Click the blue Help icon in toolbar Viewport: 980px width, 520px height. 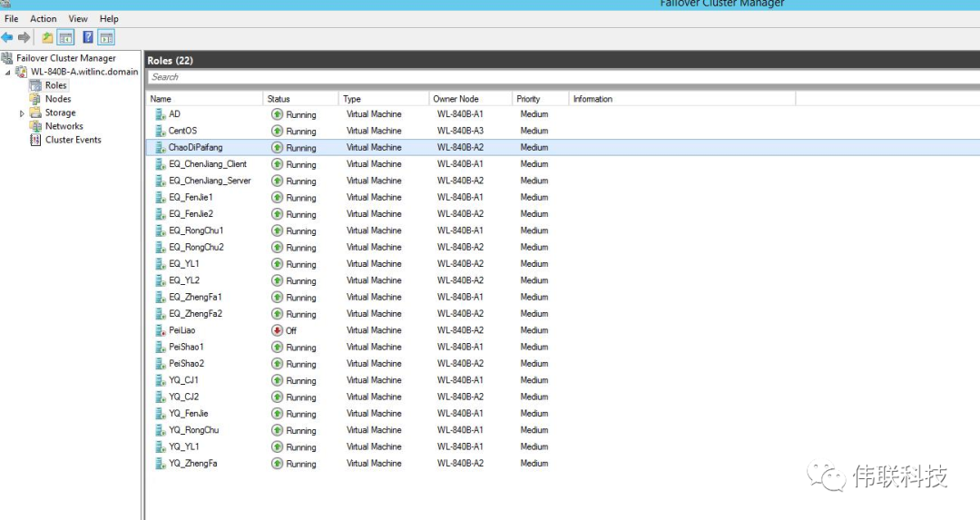coord(88,37)
